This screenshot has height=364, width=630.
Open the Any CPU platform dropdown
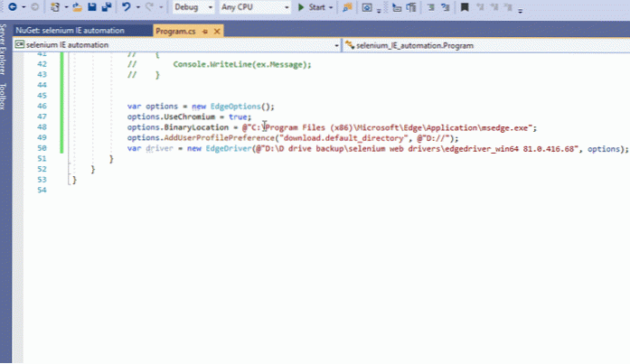click(x=253, y=8)
